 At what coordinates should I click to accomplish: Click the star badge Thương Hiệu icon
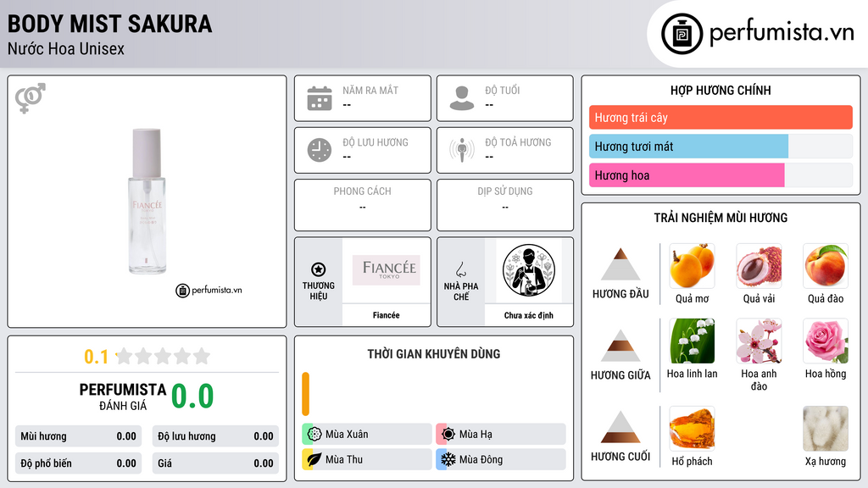click(x=319, y=269)
